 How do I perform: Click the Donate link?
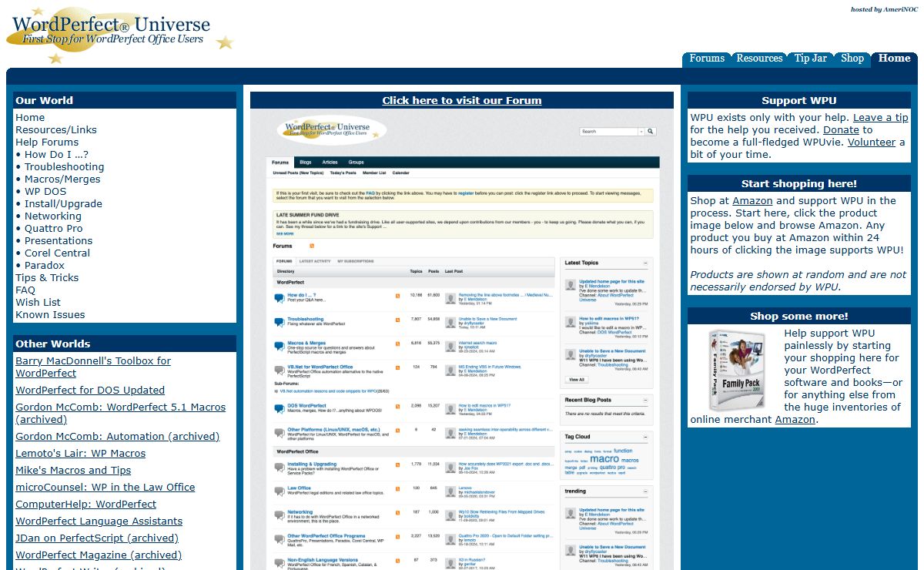841,130
